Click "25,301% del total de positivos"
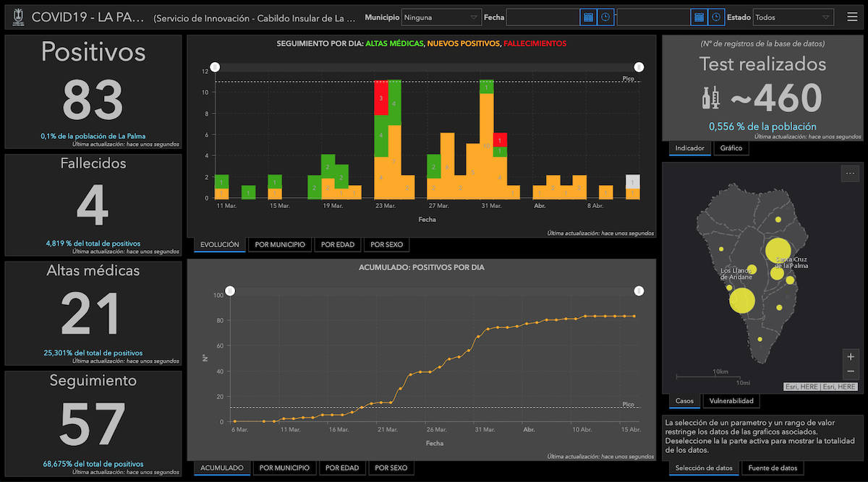Screen dimensions: 868x482 tap(93, 353)
